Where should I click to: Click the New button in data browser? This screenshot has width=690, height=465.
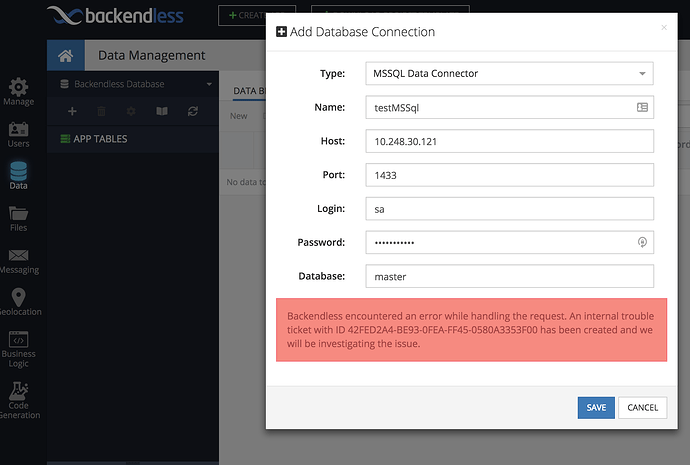click(239, 116)
